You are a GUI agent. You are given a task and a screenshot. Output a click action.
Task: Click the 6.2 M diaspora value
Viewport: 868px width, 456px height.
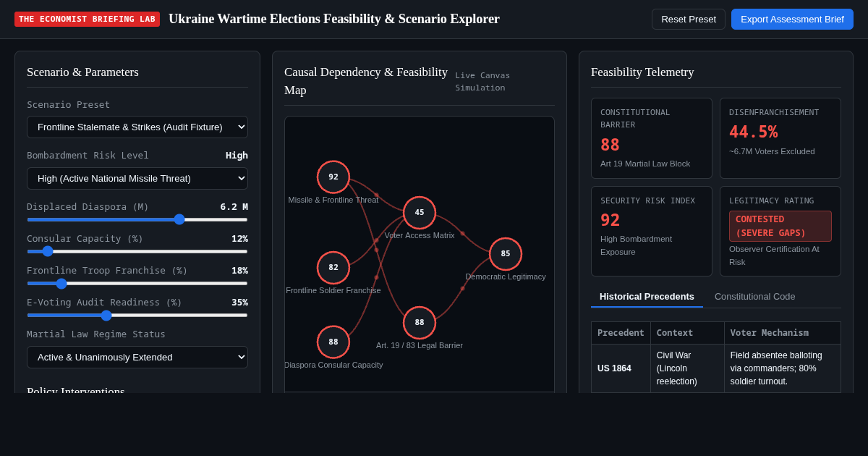tap(234, 207)
